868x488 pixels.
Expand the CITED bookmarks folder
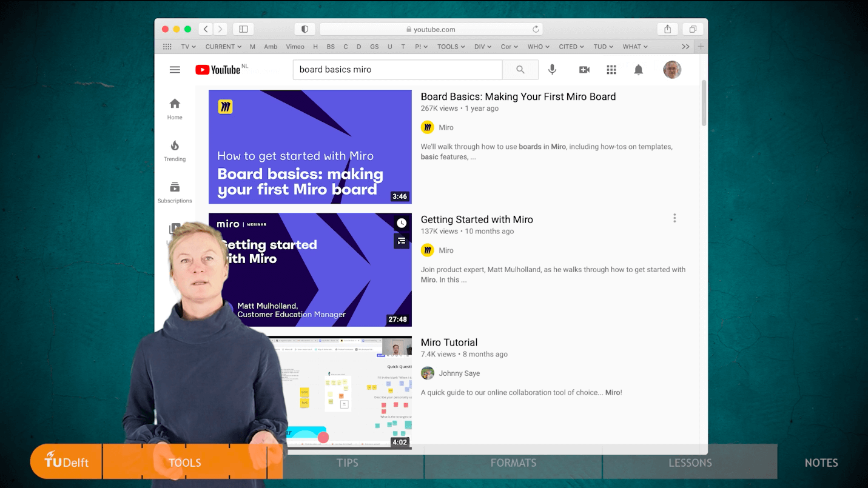click(x=571, y=47)
